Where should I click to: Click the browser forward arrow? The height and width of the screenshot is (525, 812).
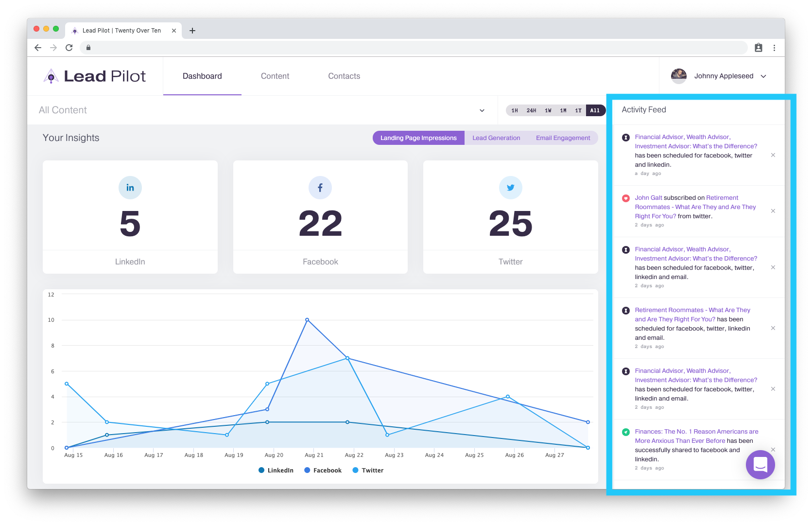point(53,48)
